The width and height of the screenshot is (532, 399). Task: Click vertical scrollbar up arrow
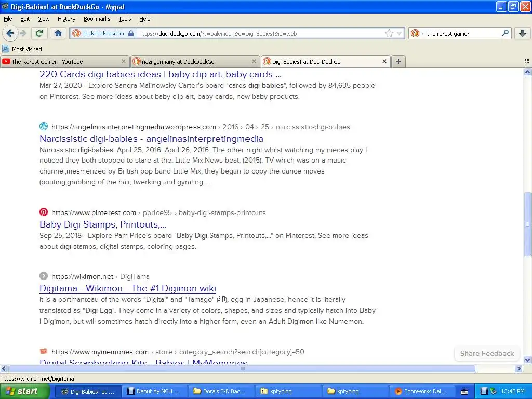tap(527, 72)
